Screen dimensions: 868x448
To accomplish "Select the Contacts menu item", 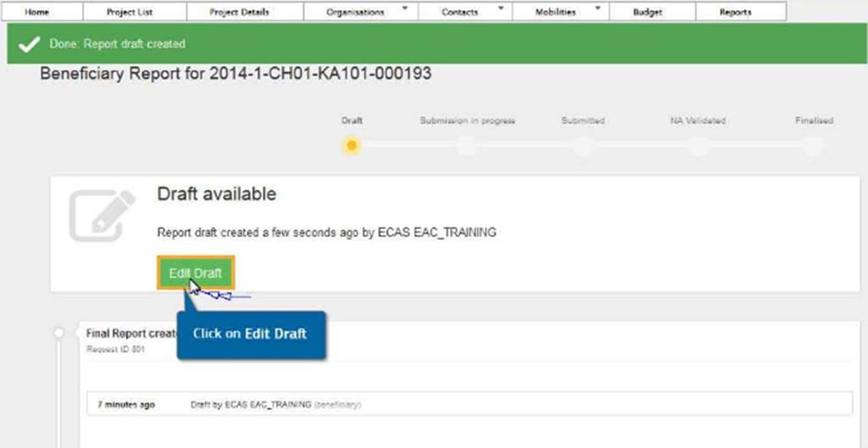I will (459, 12).
